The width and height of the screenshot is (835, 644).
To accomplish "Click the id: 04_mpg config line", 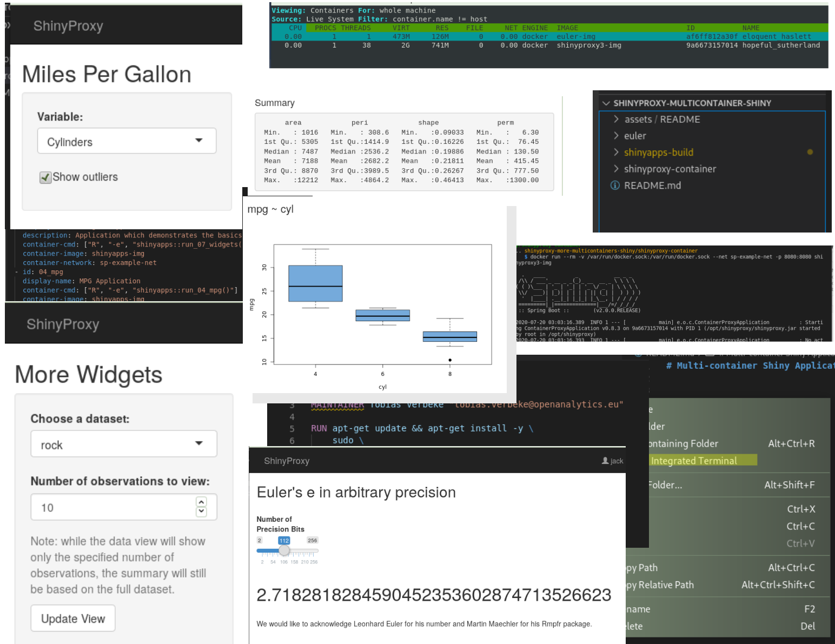I will pyautogui.click(x=43, y=272).
